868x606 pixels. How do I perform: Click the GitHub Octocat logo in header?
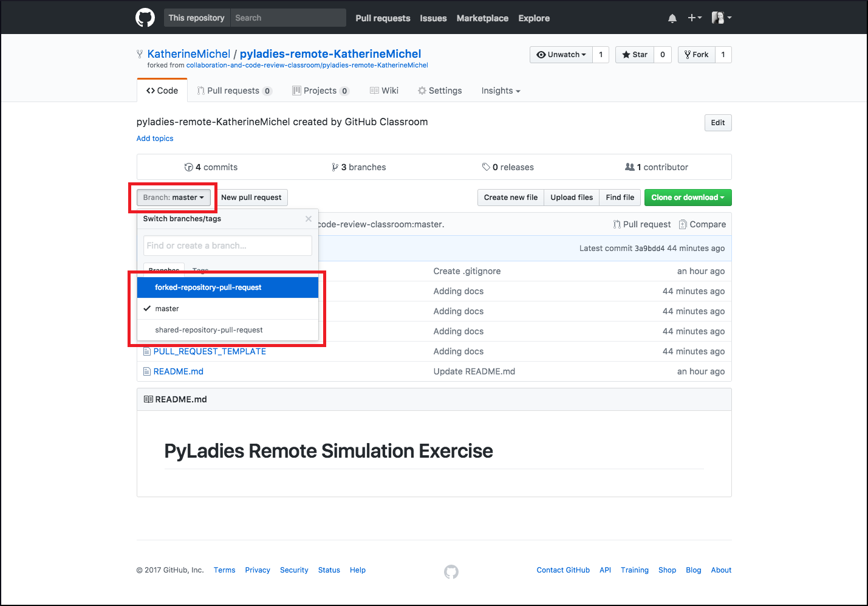click(x=145, y=18)
